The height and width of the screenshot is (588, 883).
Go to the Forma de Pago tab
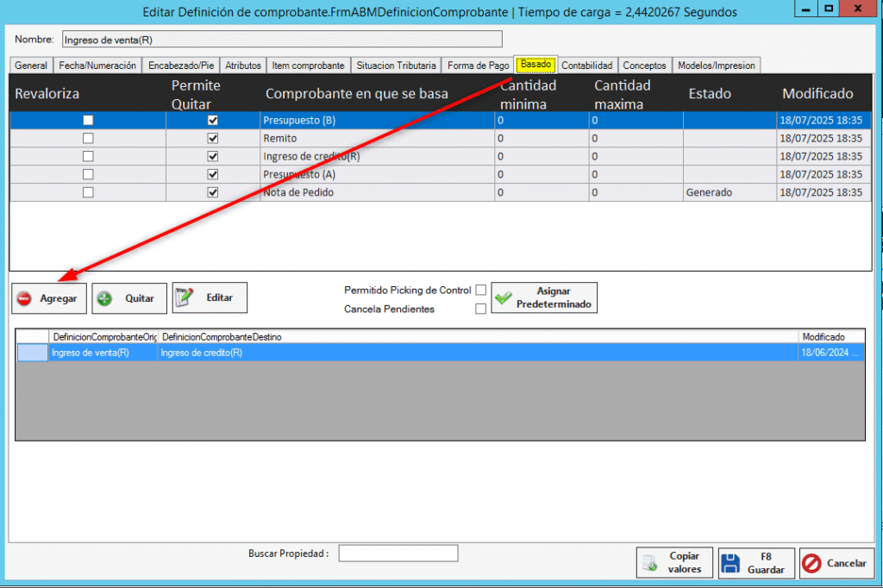pyautogui.click(x=478, y=66)
